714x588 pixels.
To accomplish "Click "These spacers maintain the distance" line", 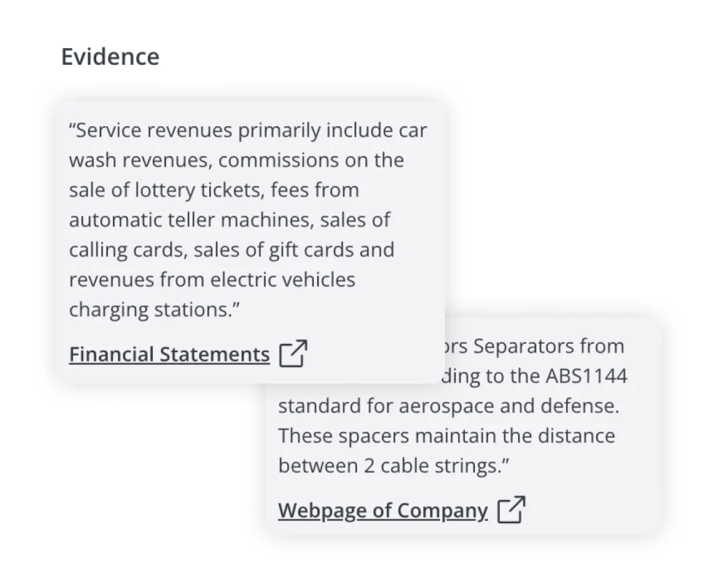I will click(x=446, y=437).
